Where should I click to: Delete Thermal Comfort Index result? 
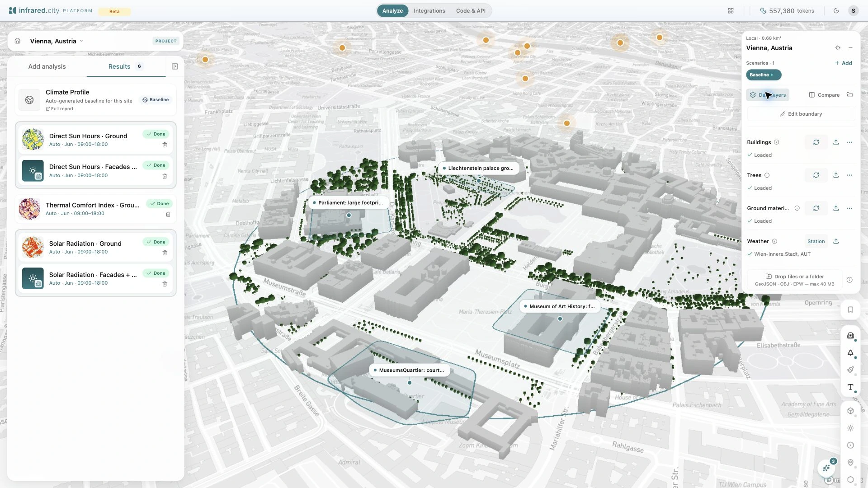point(168,215)
